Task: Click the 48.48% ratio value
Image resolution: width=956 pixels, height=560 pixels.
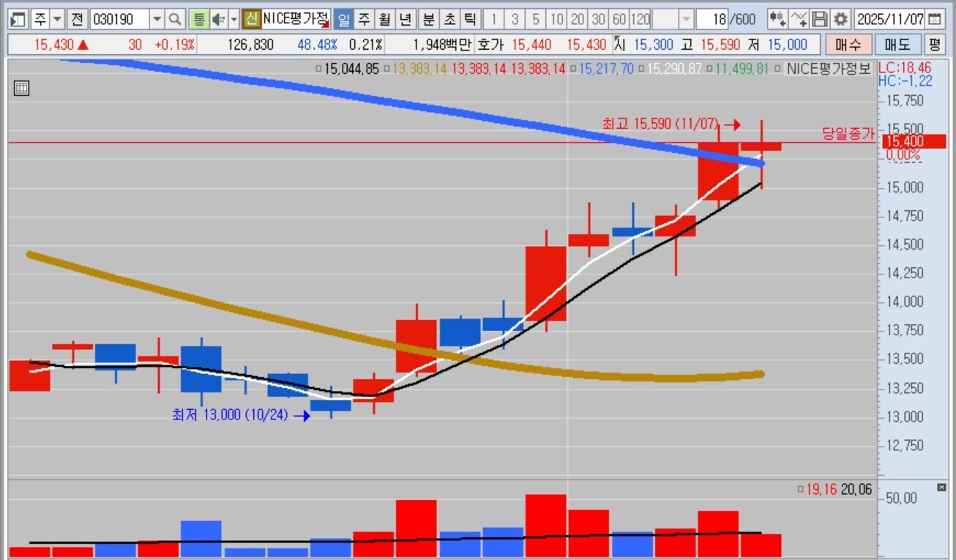Action: [317, 45]
